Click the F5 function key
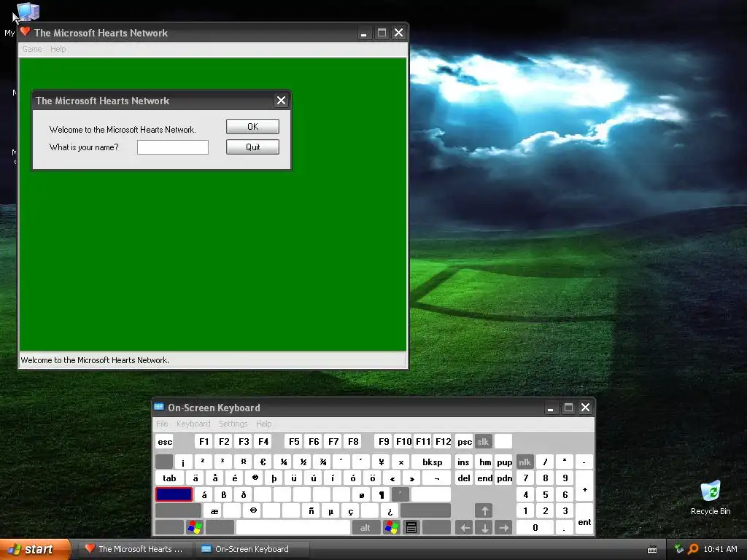 [294, 441]
